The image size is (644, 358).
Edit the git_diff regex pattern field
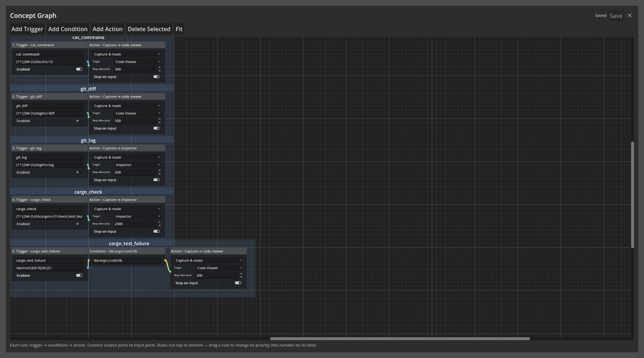click(x=49, y=113)
